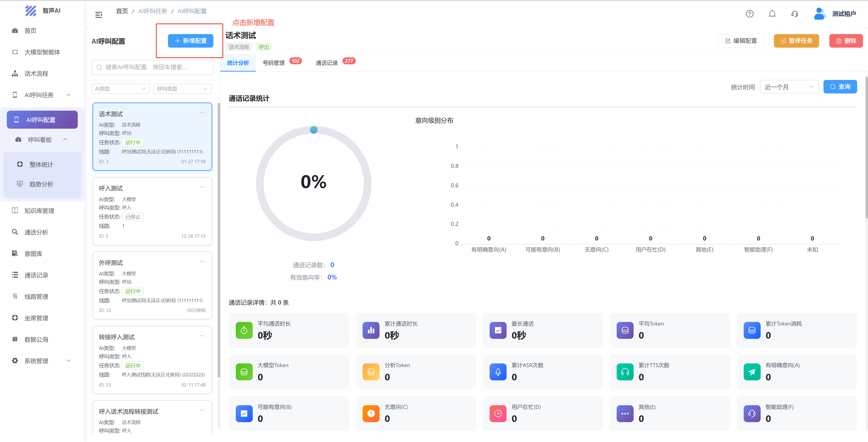Screen dimensions: 868x442
Task: Click the AI呼叫配置 search input field
Action: pyautogui.click(x=152, y=67)
